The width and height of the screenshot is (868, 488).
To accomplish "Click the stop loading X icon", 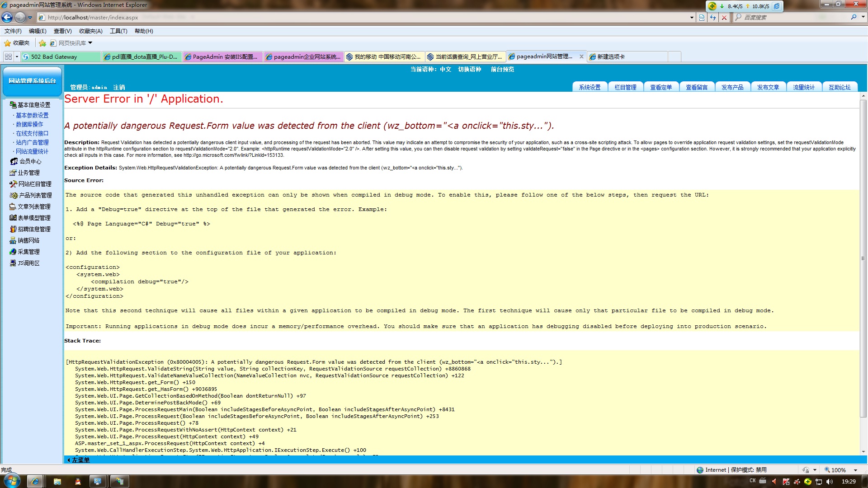I will 724,17.
